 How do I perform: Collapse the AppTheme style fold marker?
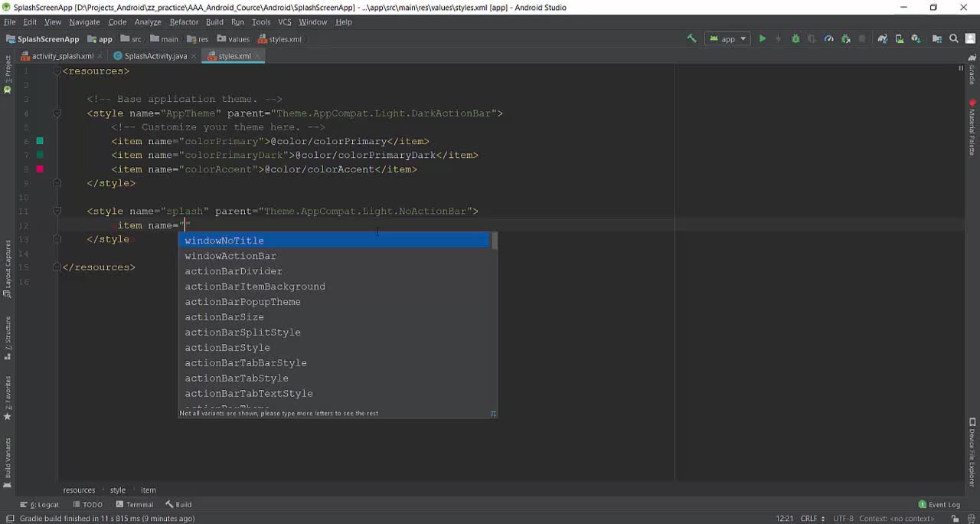click(57, 113)
